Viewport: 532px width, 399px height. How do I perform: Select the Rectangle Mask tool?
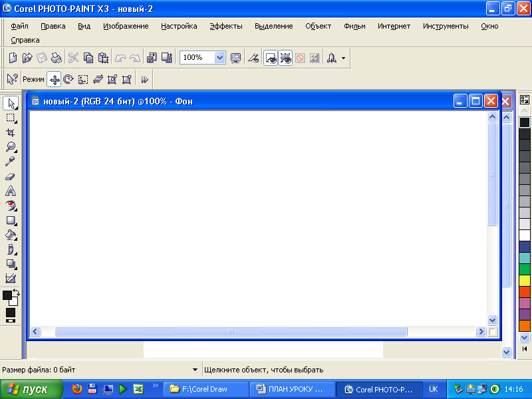(x=11, y=118)
